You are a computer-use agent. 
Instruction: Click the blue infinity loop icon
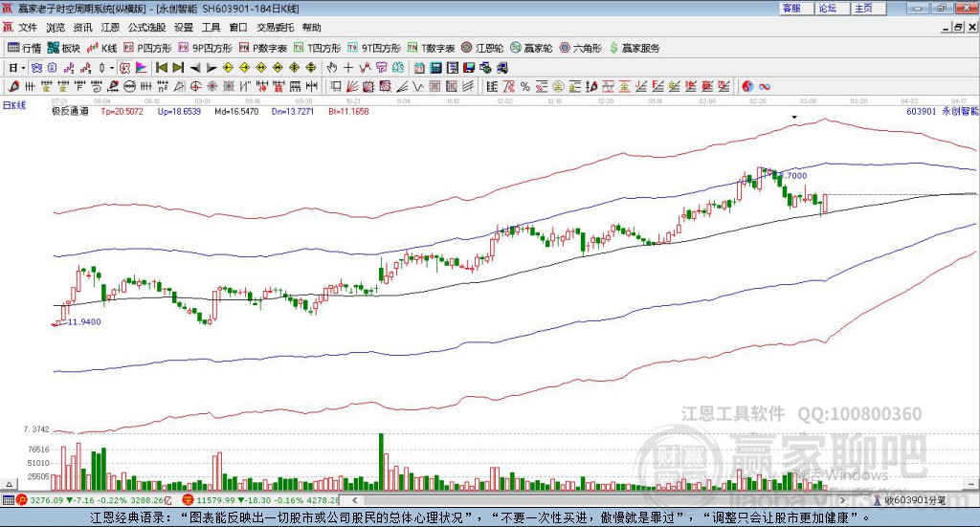765,86
